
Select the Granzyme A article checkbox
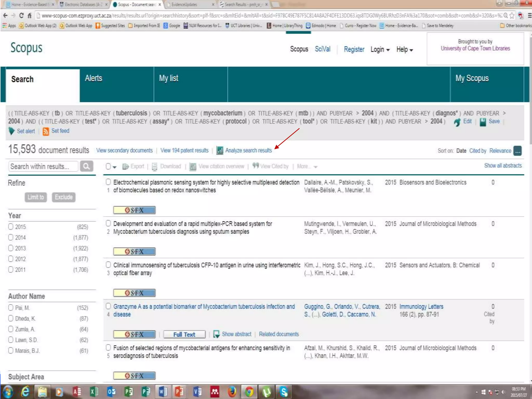pyautogui.click(x=108, y=306)
